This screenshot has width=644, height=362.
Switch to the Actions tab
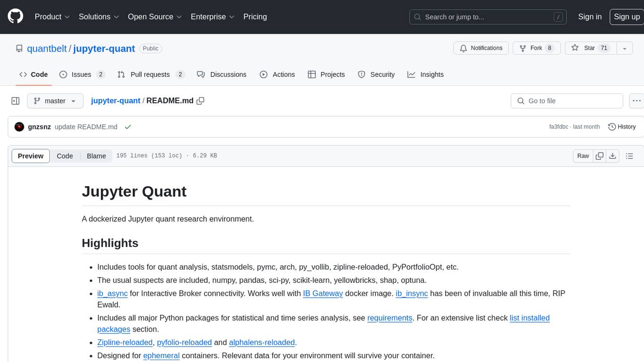(x=277, y=74)
